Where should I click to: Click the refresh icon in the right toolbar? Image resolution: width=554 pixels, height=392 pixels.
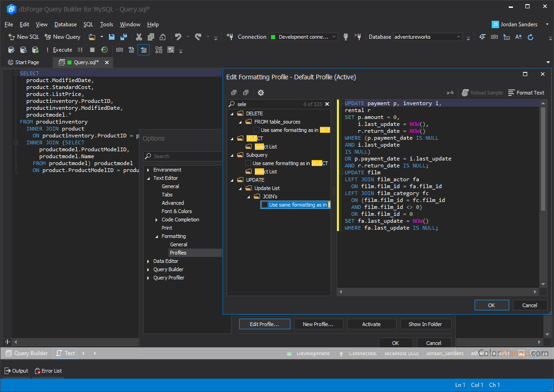(x=530, y=37)
